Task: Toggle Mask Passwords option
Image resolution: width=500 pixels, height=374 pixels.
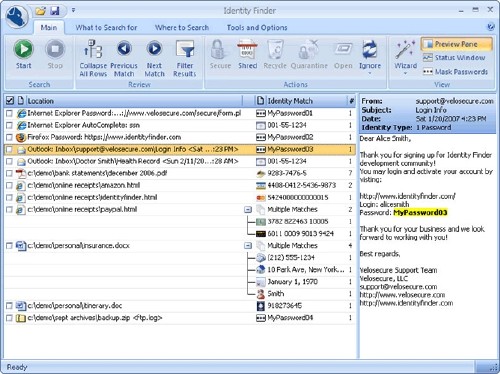Action: click(455, 72)
